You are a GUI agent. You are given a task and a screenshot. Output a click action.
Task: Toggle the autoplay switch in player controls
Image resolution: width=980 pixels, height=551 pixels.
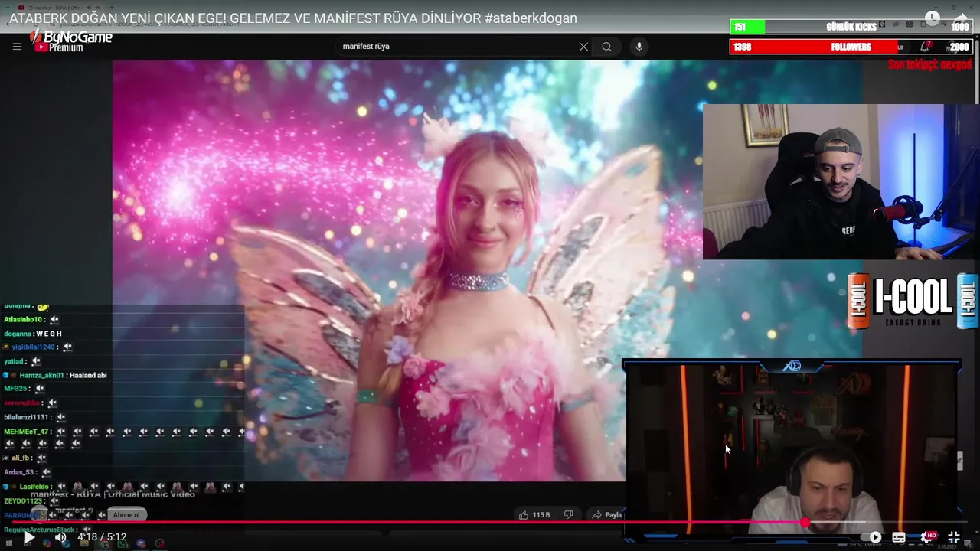872,537
